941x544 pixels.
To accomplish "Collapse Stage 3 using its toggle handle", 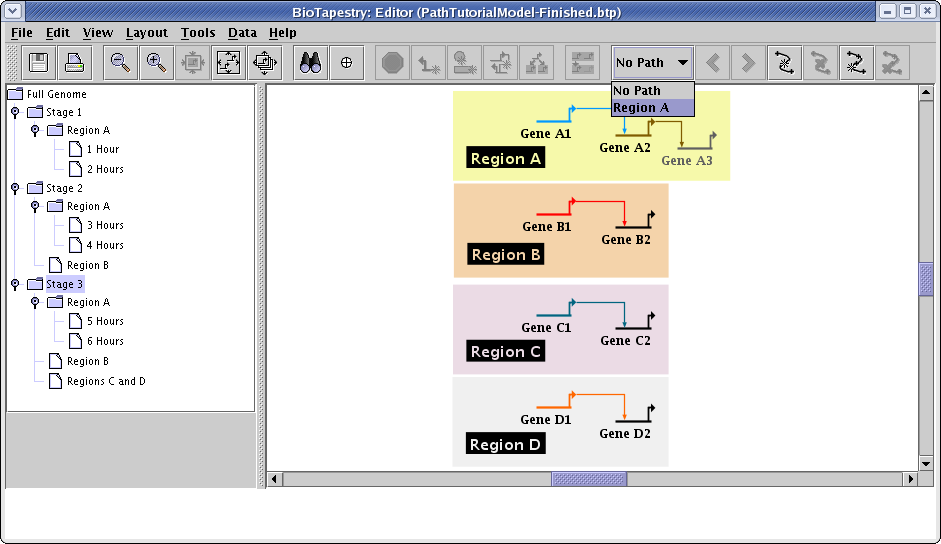I will click(15, 285).
